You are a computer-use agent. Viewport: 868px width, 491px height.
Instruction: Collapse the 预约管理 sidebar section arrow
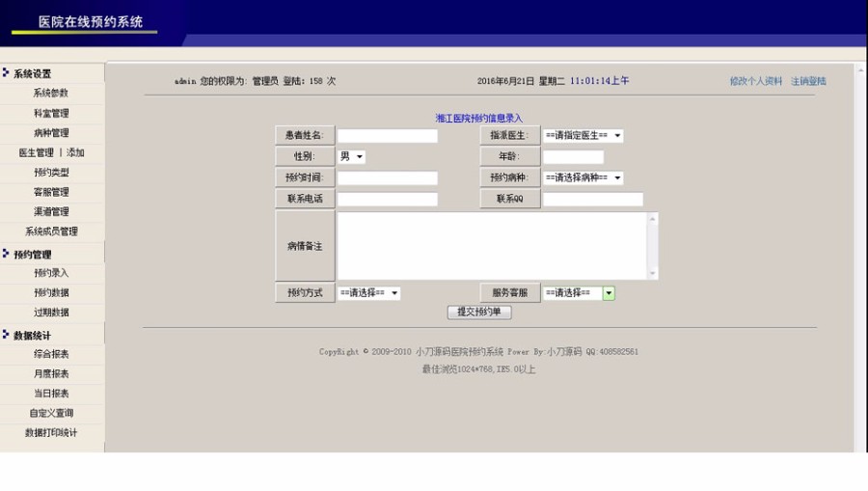coord(6,254)
